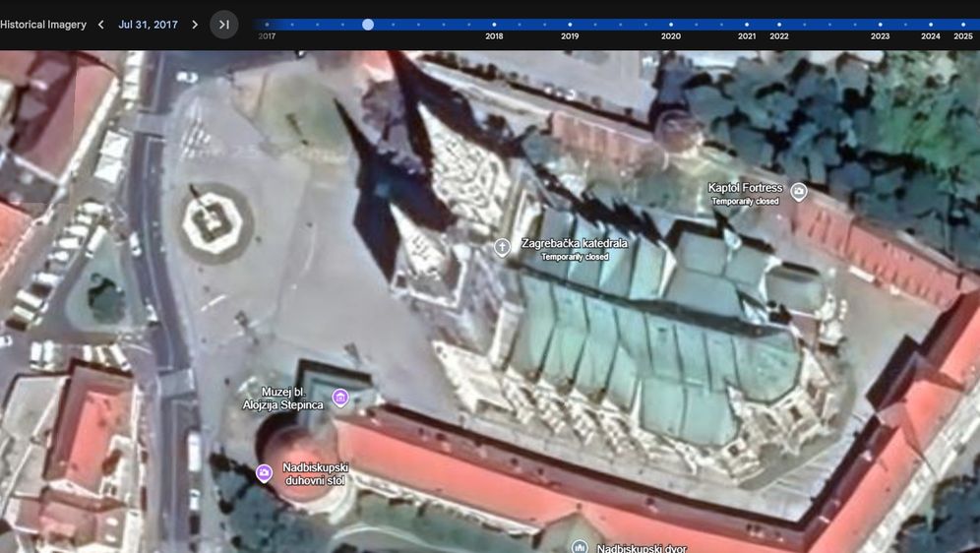Click the Historical Imagery label
Screen dimensions: 980x553
click(43, 25)
